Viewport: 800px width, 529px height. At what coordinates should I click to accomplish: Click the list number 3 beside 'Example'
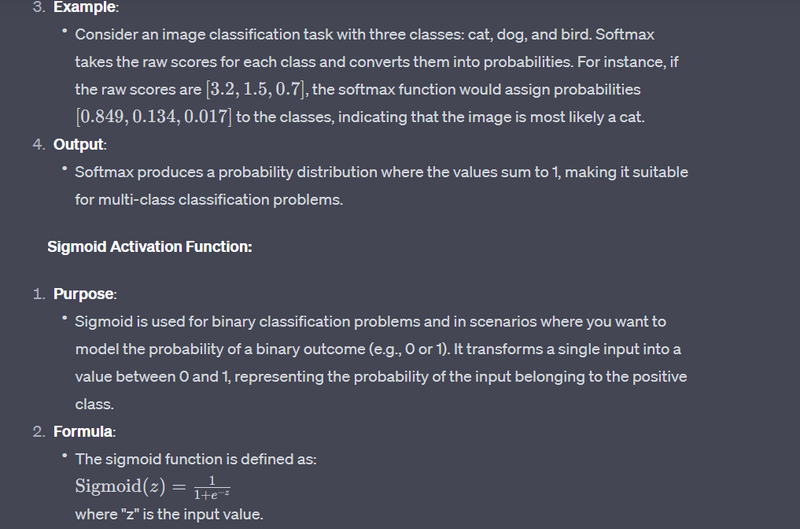point(37,8)
